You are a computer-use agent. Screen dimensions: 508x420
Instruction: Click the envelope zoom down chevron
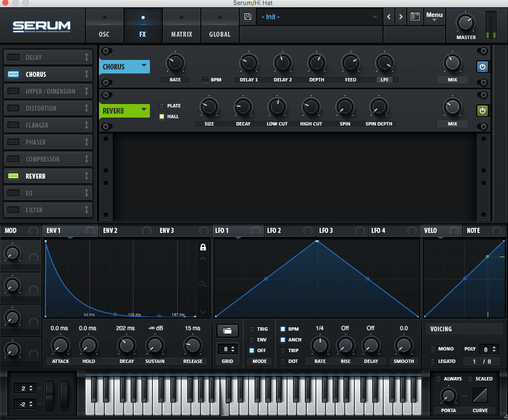click(x=203, y=312)
